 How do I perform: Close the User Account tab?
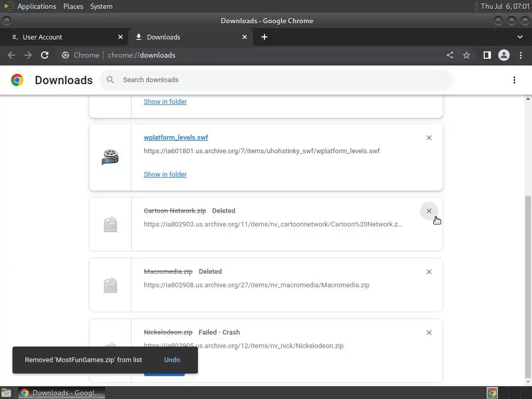[121, 37]
